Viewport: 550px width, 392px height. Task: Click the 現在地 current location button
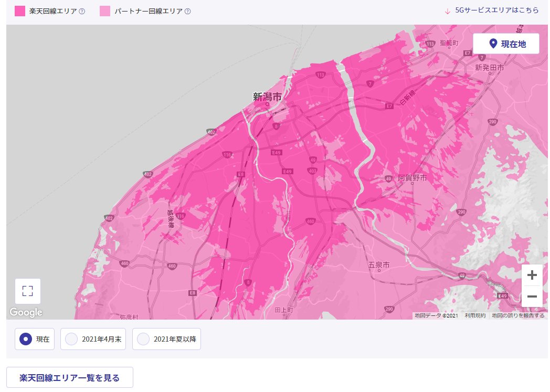[506, 44]
